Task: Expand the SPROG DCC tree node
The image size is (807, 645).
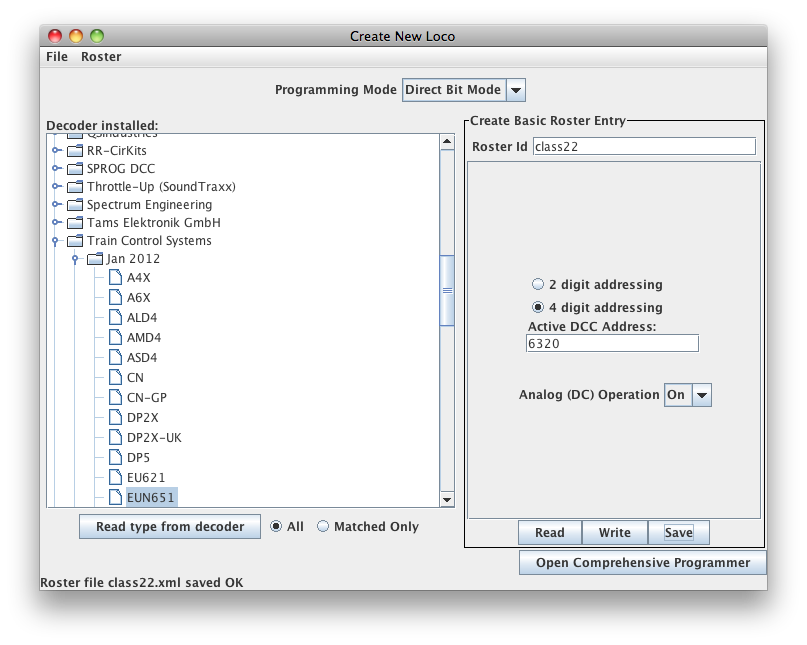Action: [56, 168]
